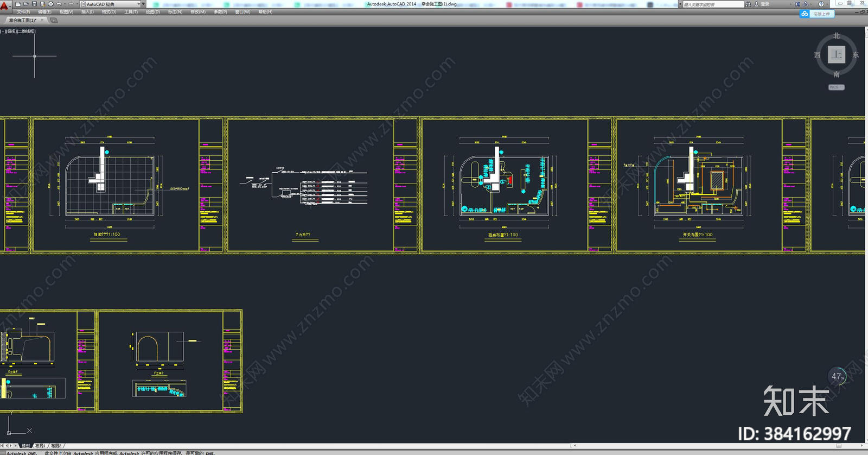Click the keyword search input field
This screenshot has height=455, width=868.
(713, 4)
